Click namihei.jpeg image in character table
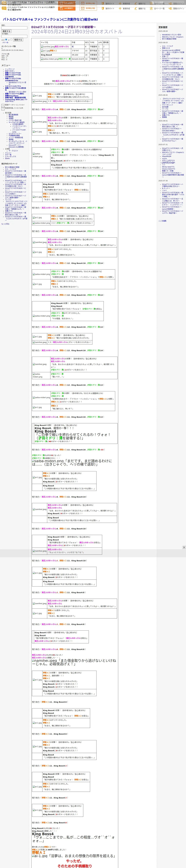This screenshot has height=868, width=186. pos(48,47)
